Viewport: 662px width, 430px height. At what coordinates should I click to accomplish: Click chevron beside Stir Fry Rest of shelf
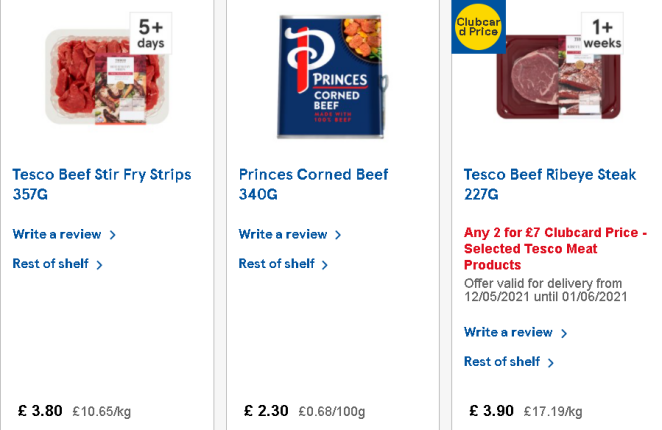(99, 265)
